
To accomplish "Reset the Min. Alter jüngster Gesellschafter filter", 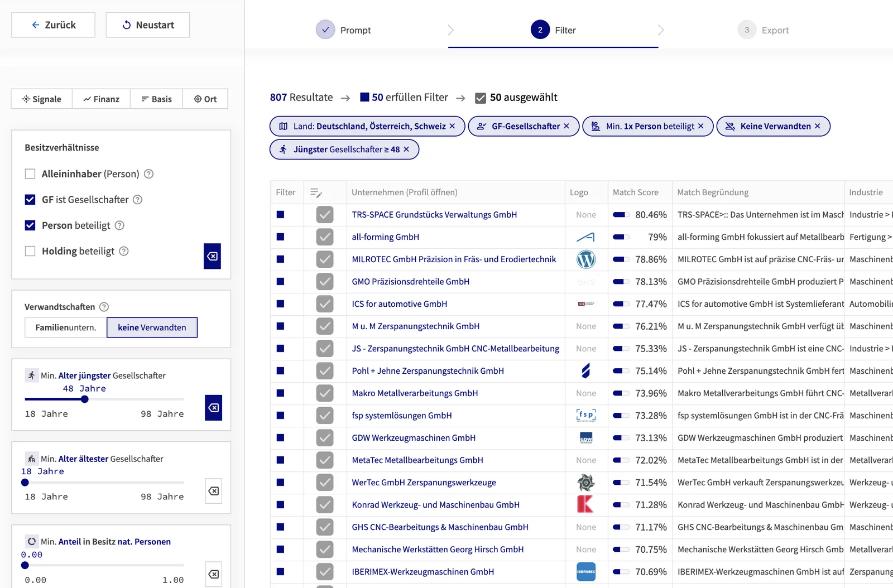I will coord(213,408).
